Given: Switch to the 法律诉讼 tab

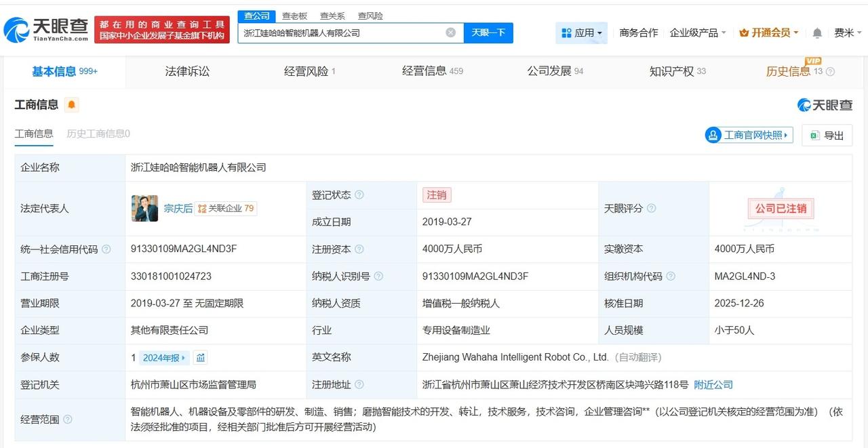Looking at the screenshot, I should pos(186,71).
